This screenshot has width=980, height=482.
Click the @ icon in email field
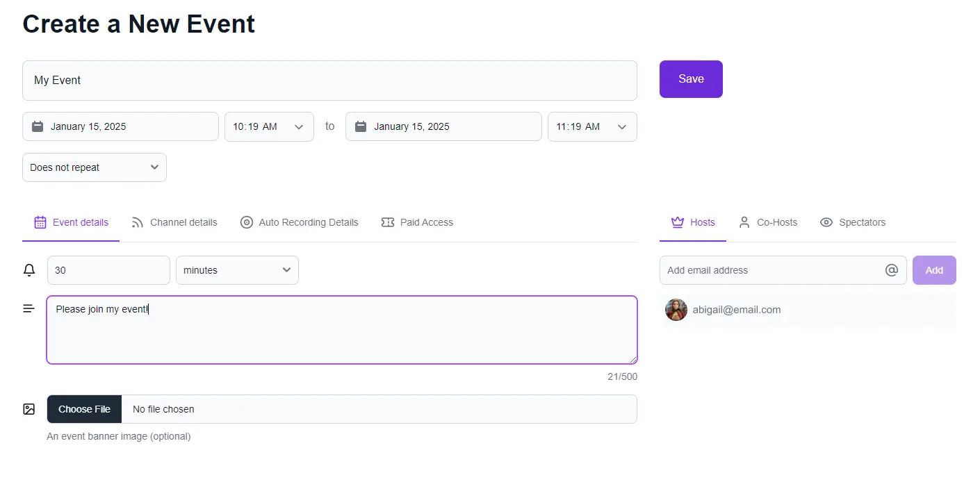[x=892, y=270]
